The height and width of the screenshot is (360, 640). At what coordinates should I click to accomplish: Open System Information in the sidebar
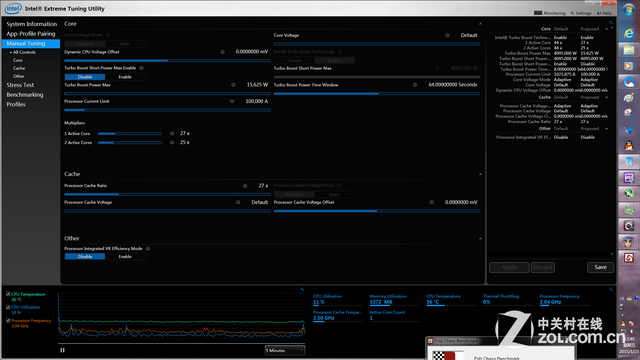(x=31, y=24)
